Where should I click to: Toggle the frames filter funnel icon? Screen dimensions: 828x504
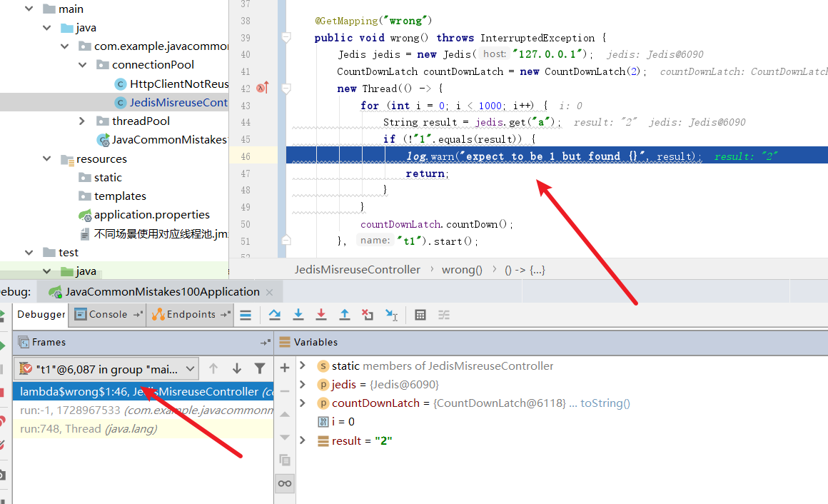point(260,368)
